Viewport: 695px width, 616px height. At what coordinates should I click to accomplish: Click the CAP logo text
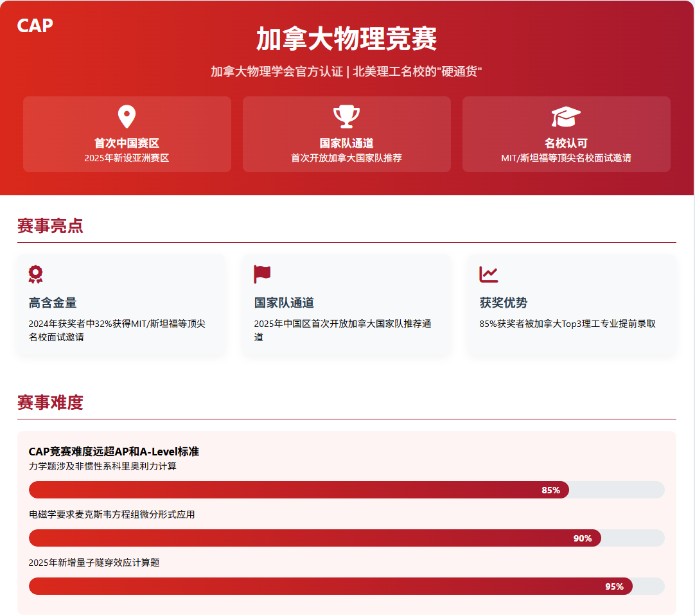pyautogui.click(x=35, y=26)
